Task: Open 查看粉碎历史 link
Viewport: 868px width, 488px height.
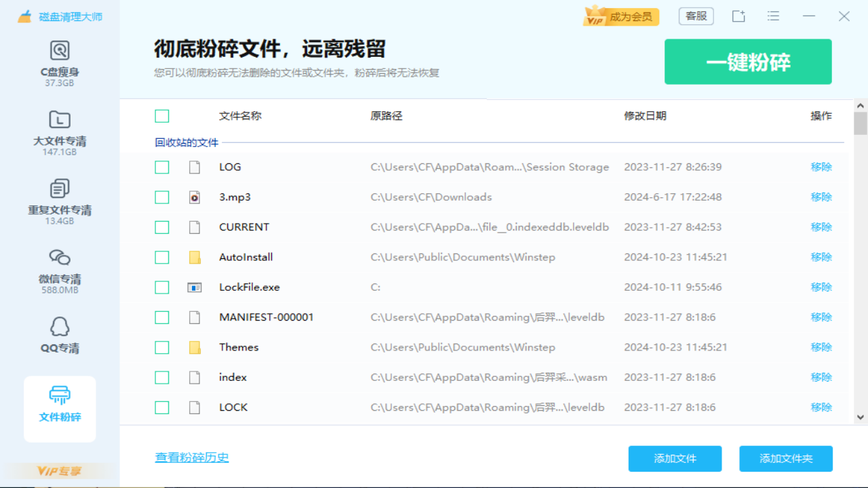Action: click(x=192, y=457)
